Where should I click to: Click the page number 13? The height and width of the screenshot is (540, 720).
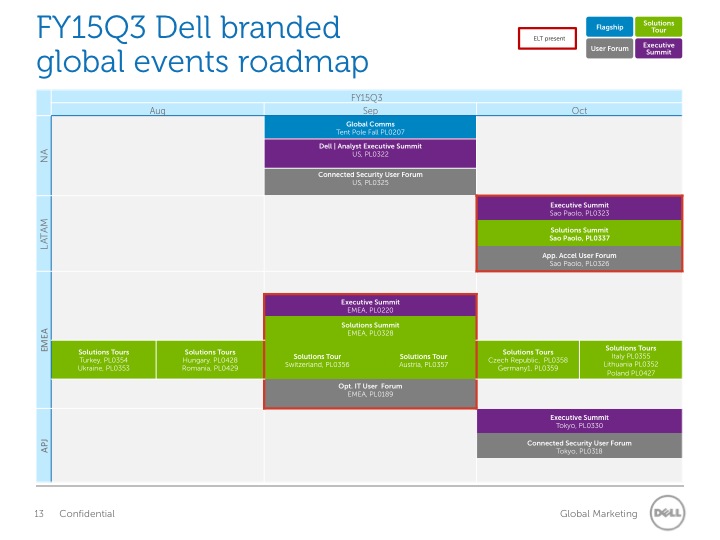[39, 513]
